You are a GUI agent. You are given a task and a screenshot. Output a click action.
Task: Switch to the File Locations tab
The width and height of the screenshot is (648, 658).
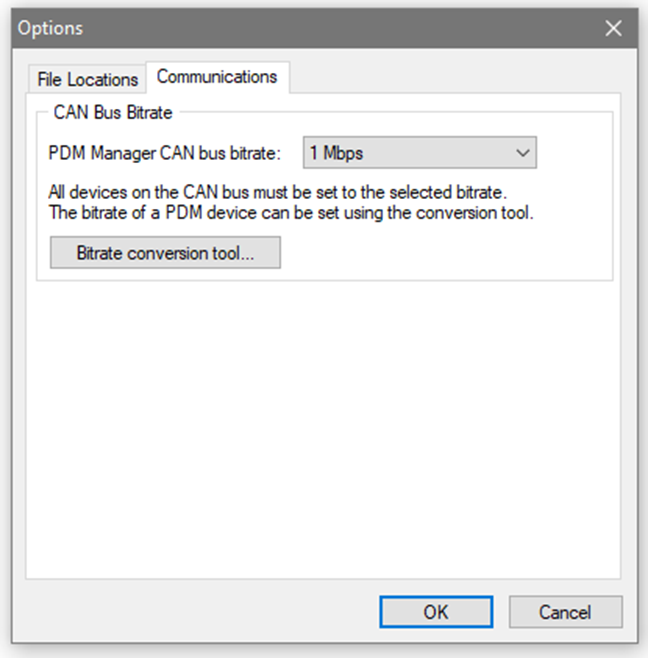click(87, 79)
